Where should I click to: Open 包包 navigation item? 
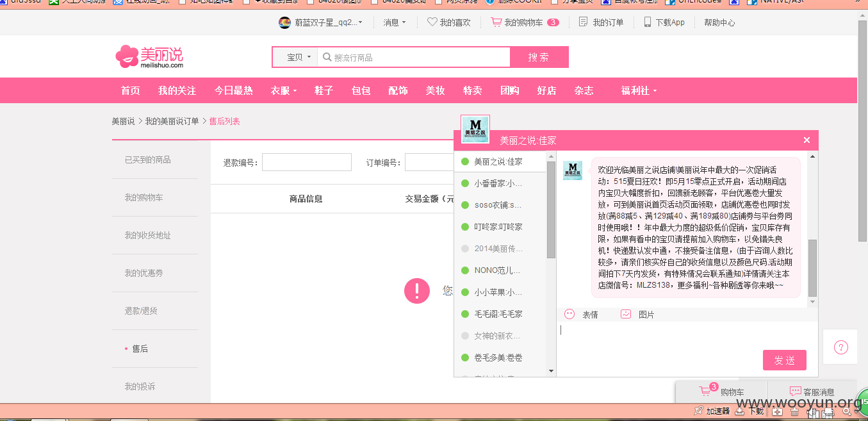click(361, 90)
